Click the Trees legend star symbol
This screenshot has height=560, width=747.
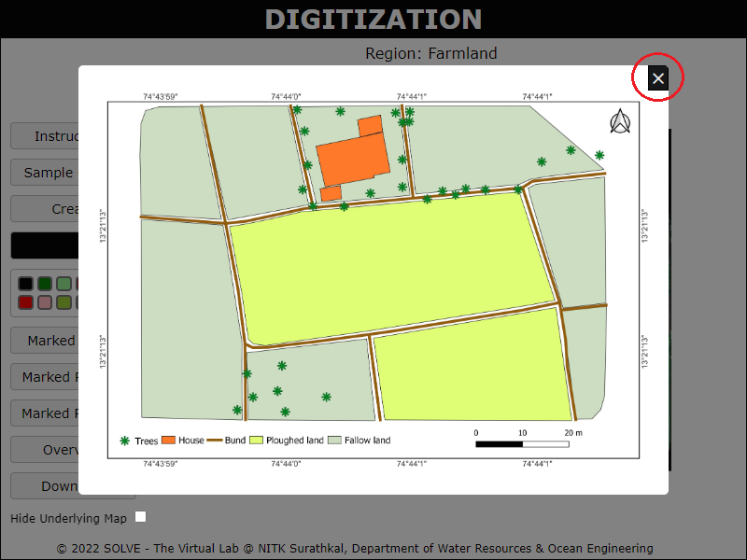[124, 441]
